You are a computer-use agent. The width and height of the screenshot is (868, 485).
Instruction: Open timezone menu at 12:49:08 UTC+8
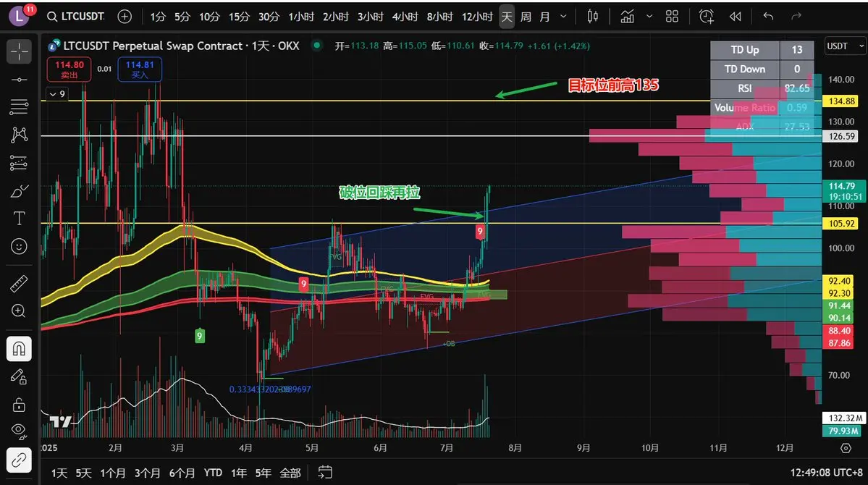(827, 472)
